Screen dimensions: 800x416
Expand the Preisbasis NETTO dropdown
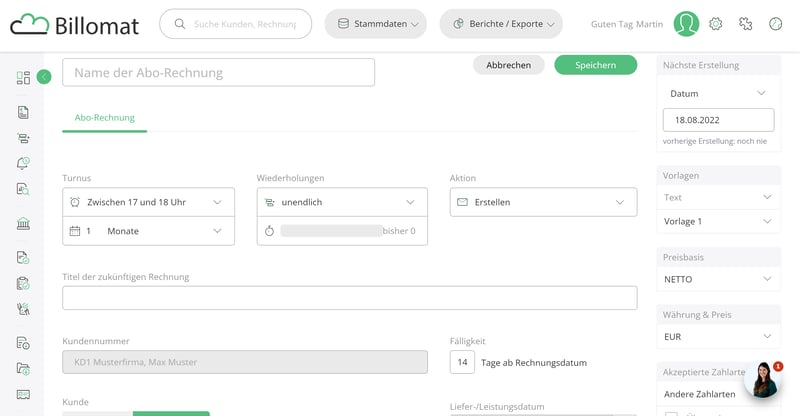click(717, 280)
